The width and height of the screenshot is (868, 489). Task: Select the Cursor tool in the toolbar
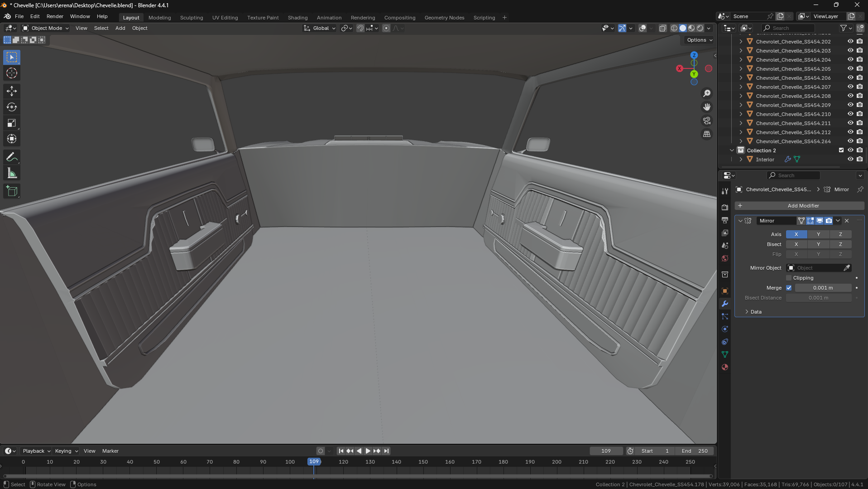point(12,73)
